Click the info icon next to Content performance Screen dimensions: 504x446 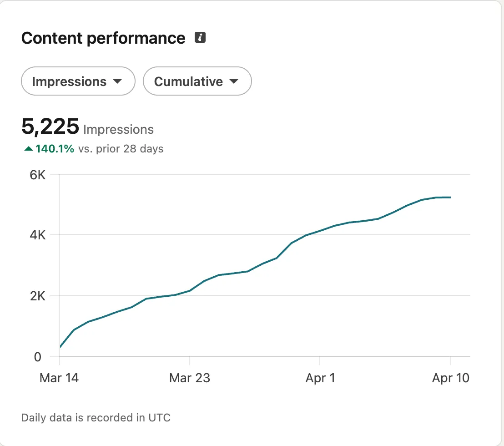pyautogui.click(x=200, y=38)
